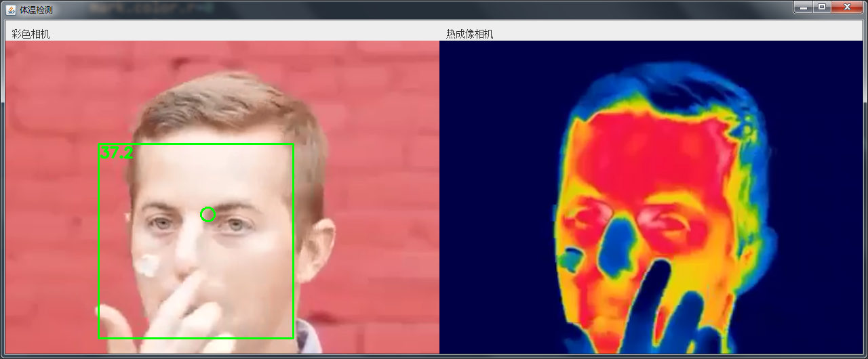Image resolution: width=868 pixels, height=359 pixels.
Task: Close the 体温检测 window
Action: click(847, 7)
